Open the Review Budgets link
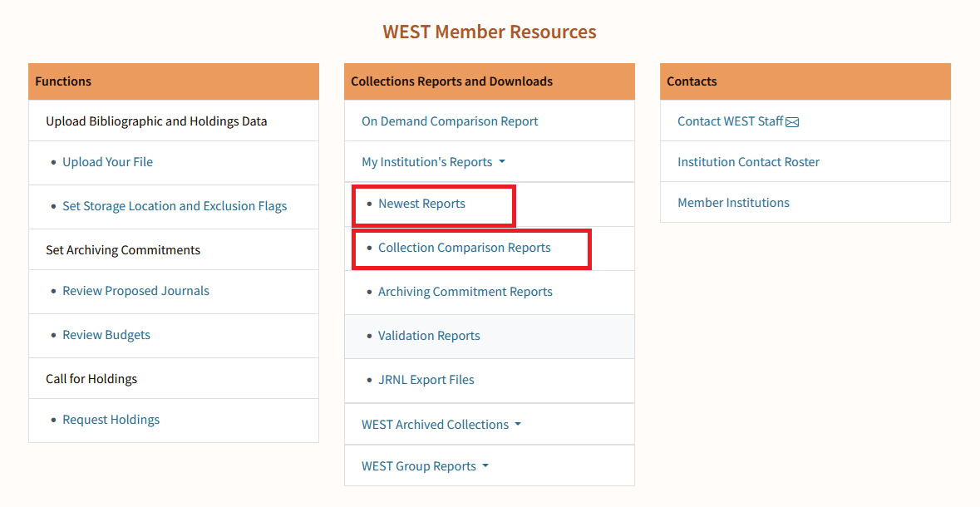980x507 pixels. pyautogui.click(x=106, y=335)
